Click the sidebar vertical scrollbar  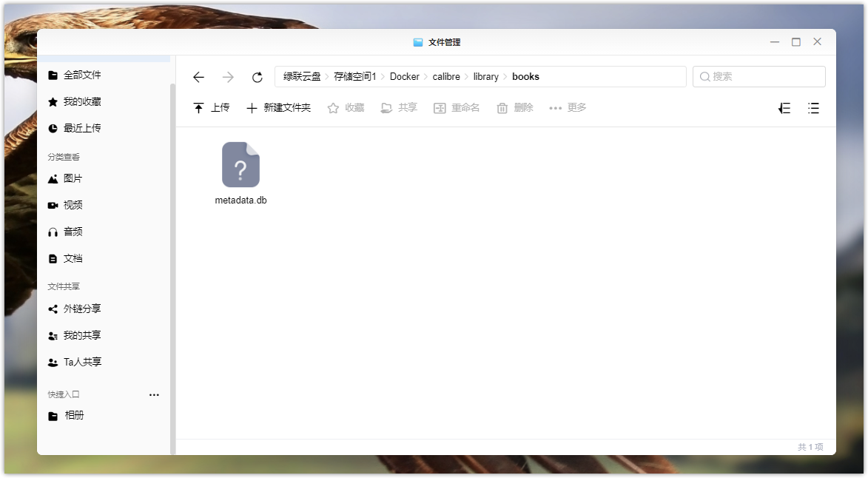172,269
